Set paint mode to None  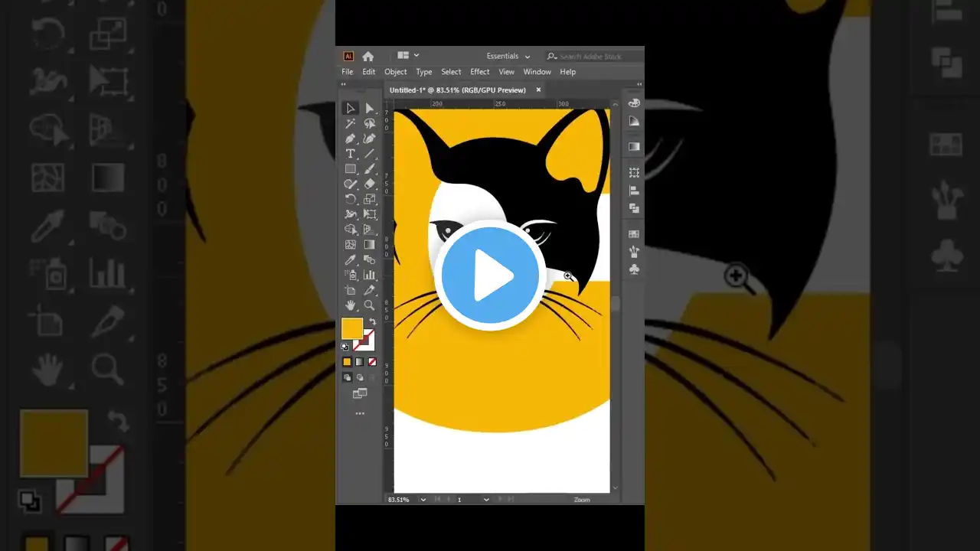[x=373, y=362]
